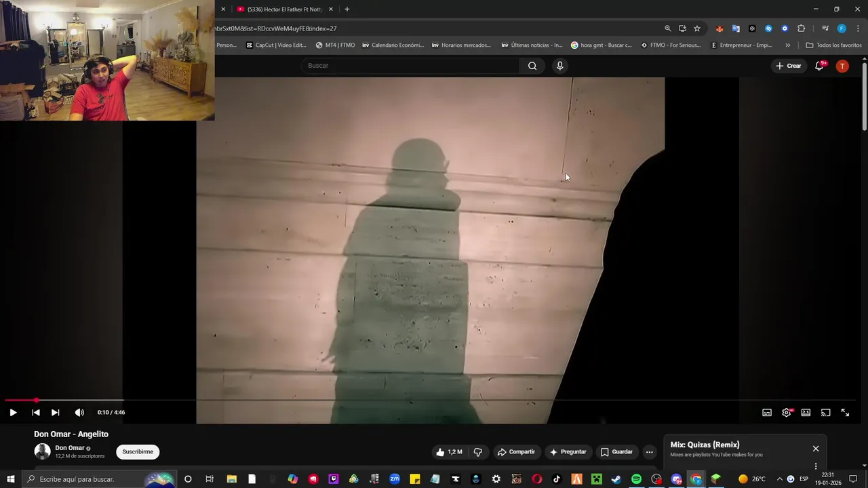Open the Horarios mercados bookmark

pyautogui.click(x=461, y=45)
